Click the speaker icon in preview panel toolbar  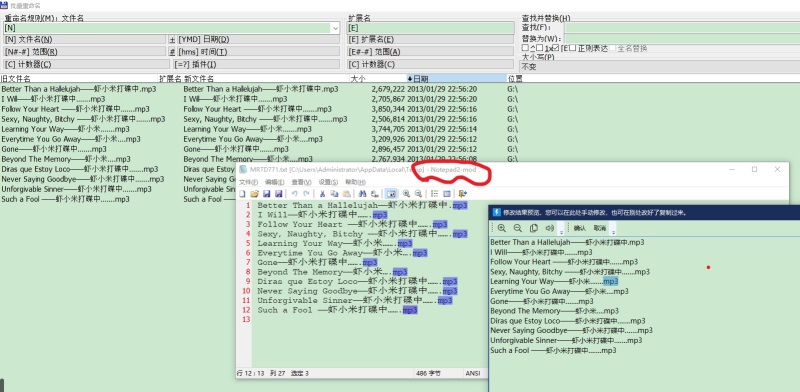coord(549,228)
